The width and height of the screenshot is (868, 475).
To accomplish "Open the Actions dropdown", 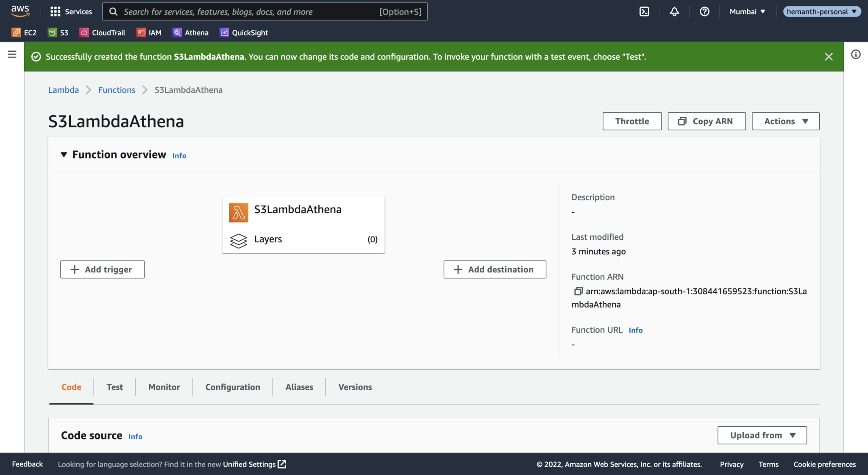I will click(x=785, y=121).
